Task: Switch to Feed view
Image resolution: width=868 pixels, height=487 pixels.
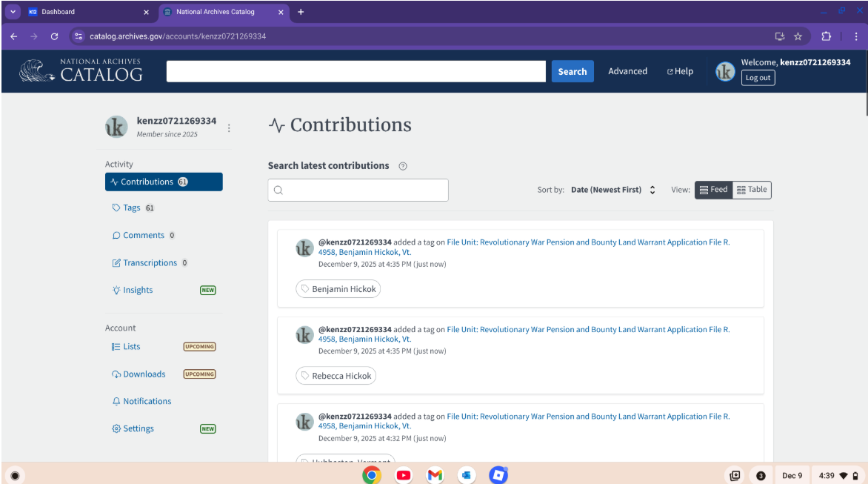Action: (x=713, y=190)
